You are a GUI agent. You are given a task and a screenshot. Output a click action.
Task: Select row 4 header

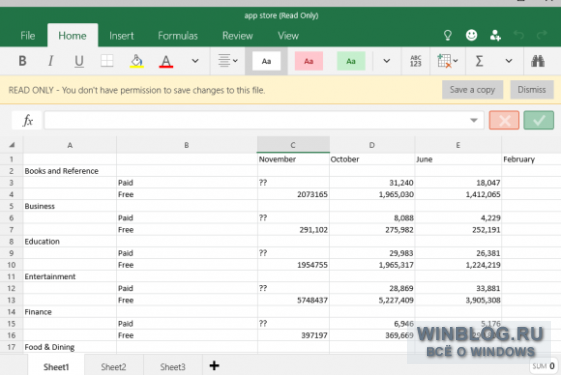pyautogui.click(x=11, y=194)
